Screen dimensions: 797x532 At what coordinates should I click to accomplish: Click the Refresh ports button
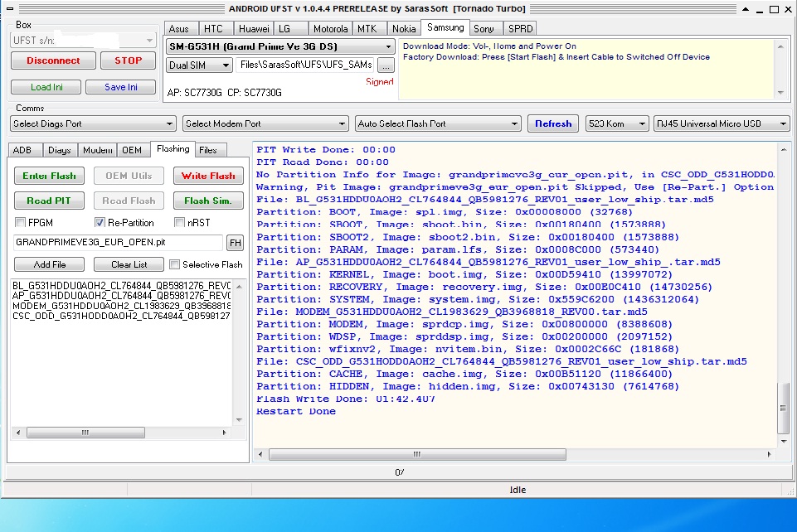click(553, 123)
